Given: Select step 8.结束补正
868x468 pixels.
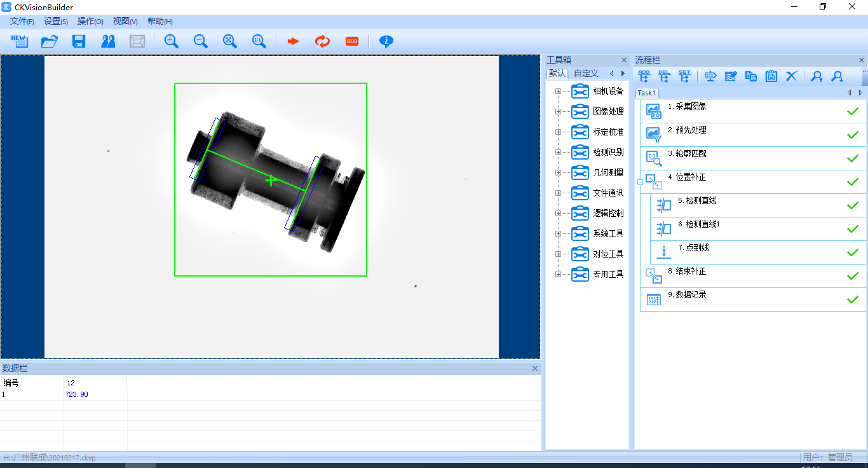Looking at the screenshot, I should tap(753, 276).
